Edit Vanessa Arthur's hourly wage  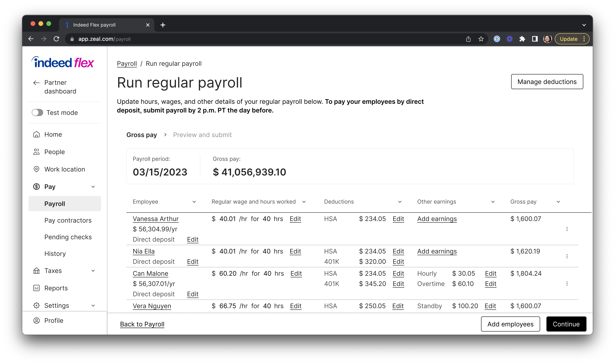[295, 219]
